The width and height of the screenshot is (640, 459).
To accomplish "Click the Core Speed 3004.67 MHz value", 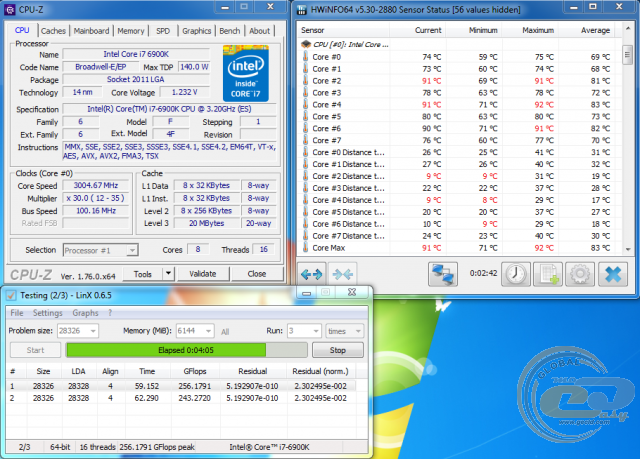I will tap(96, 185).
